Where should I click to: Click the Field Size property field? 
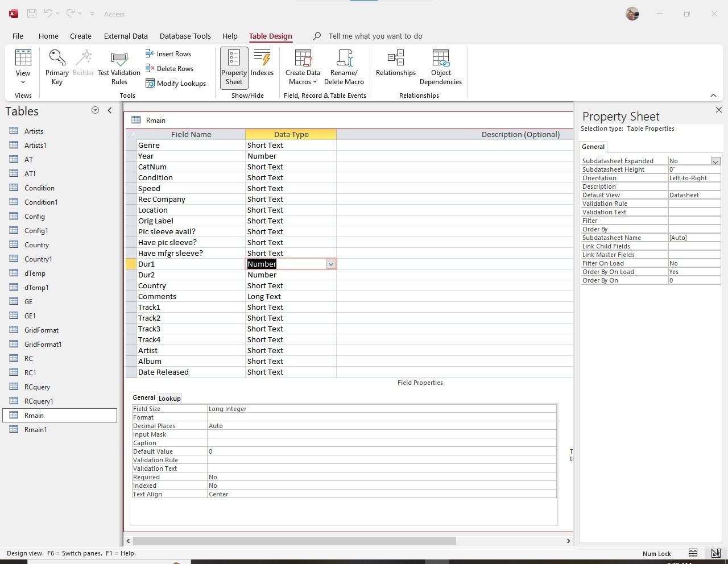(x=381, y=409)
